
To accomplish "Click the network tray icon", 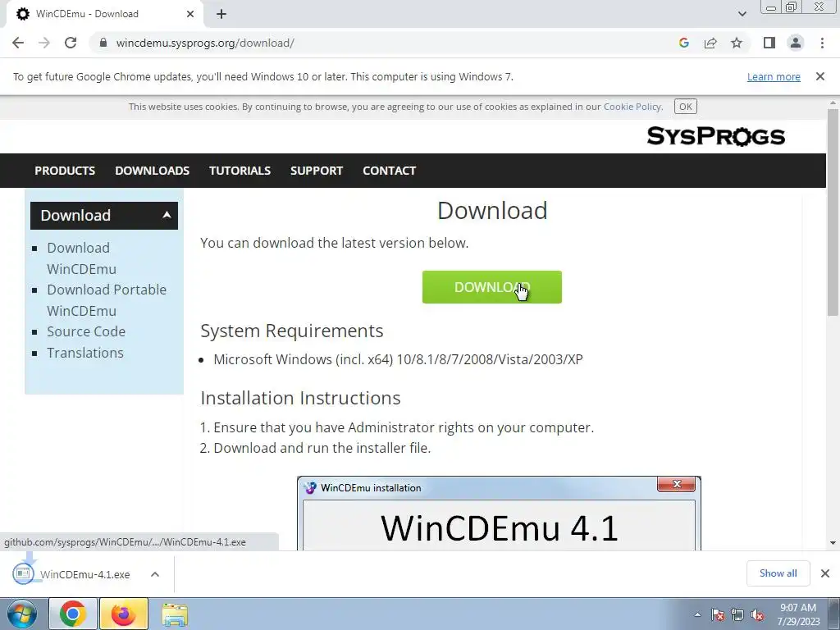I will point(737,615).
